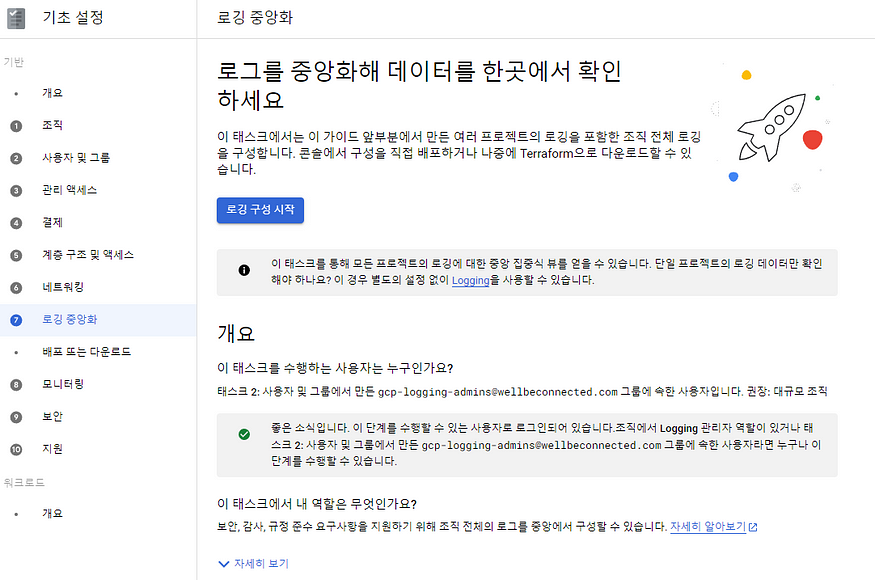Click the info icon in the Logging notice
Screen dimensions: 875x580
244,270
